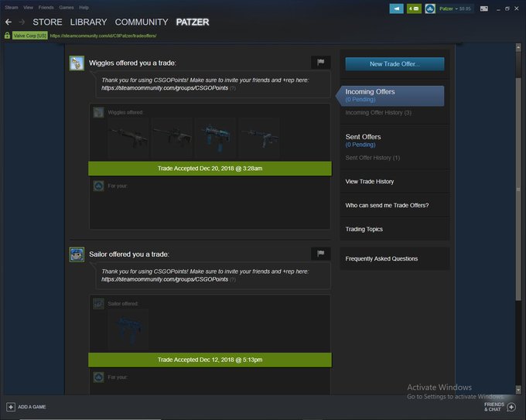Click FRIENDS & CHAT label
This screenshot has height=420, width=526.
click(494, 407)
